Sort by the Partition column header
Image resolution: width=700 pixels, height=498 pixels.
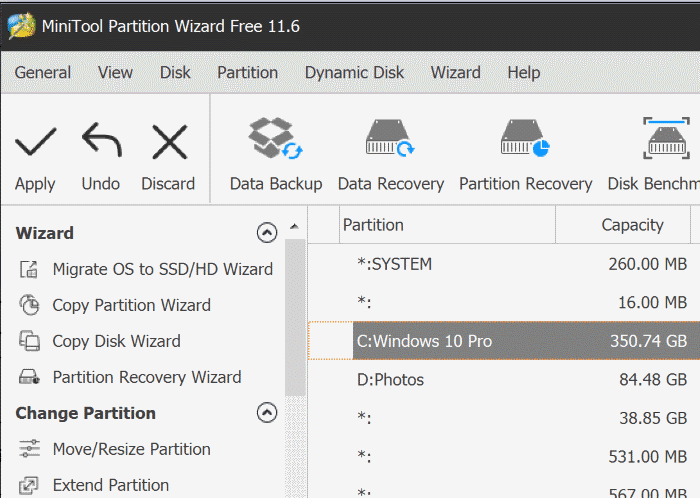[x=447, y=225]
